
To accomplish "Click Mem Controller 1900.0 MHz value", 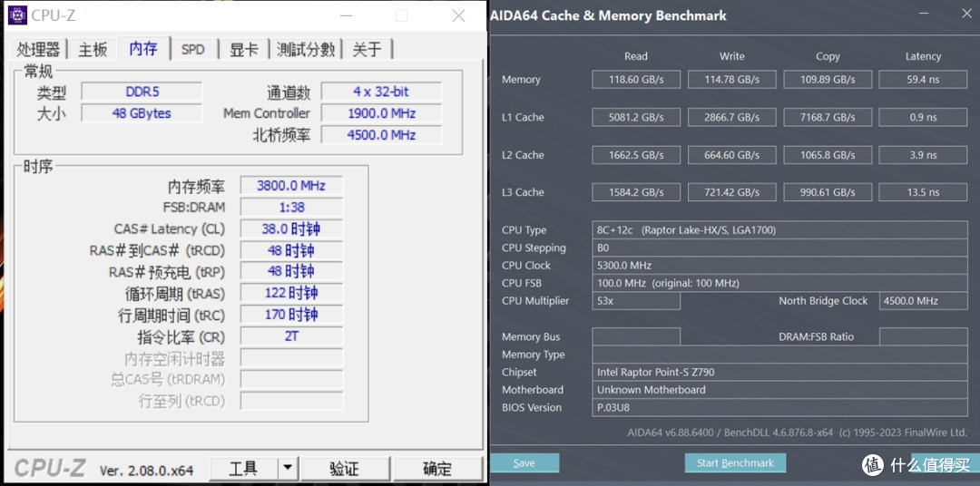I will tap(381, 113).
